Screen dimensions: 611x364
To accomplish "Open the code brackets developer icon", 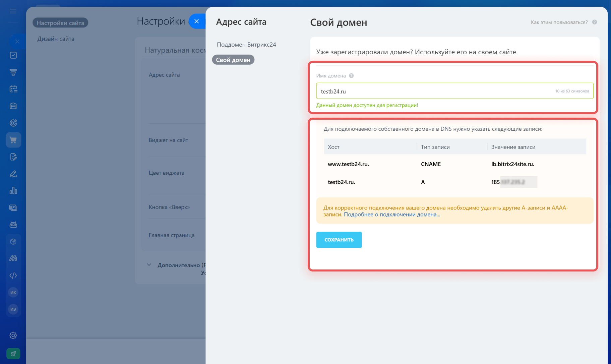I will pyautogui.click(x=13, y=276).
